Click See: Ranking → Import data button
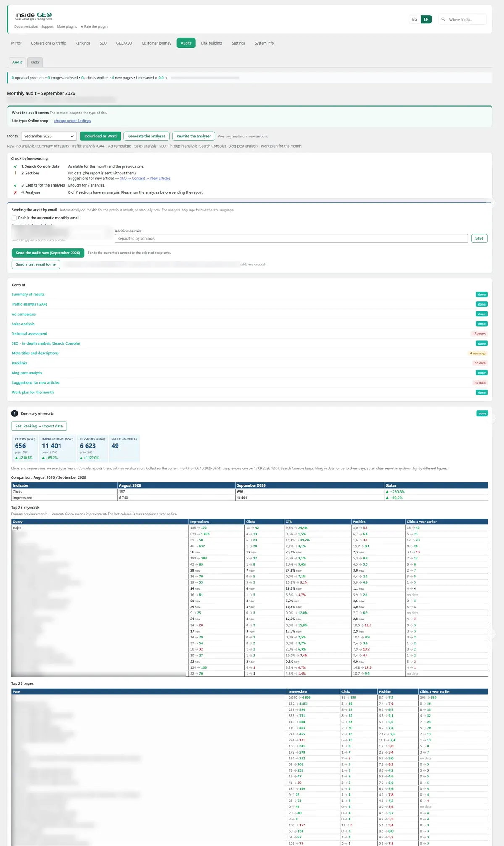Image resolution: width=504 pixels, height=846 pixels. point(39,426)
